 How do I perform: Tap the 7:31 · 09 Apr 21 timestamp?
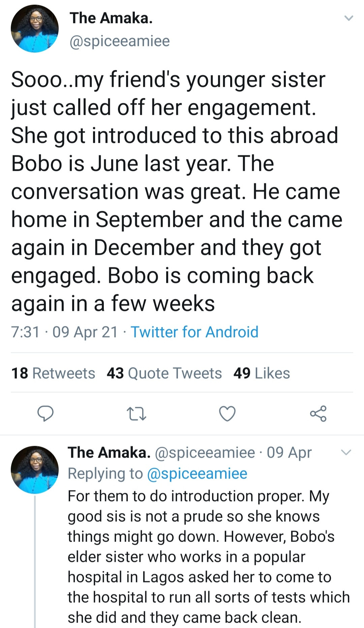pos(64,332)
